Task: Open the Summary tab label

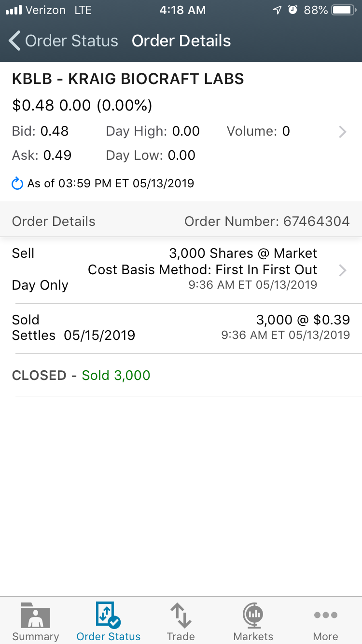Action: pos(35,636)
